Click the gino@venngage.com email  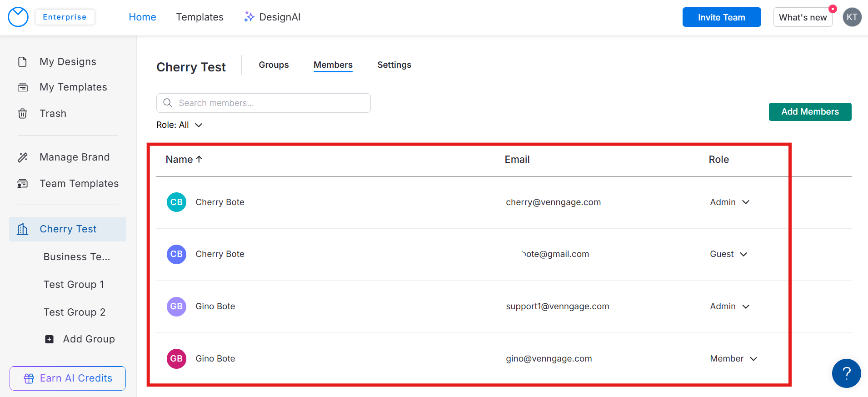549,358
